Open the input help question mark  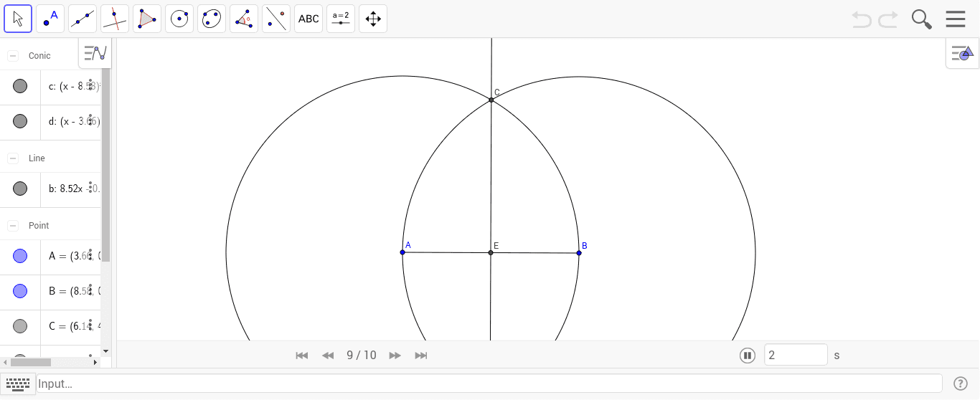(x=961, y=384)
